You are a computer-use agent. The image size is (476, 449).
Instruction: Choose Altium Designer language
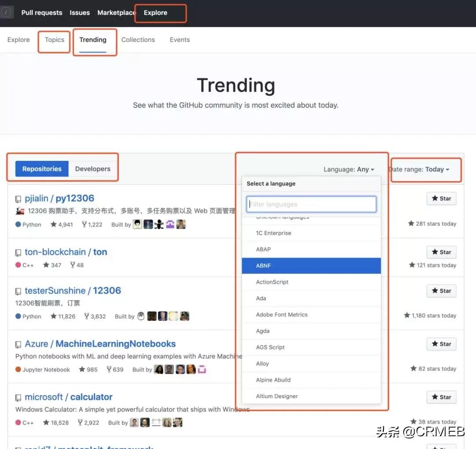[311, 397]
